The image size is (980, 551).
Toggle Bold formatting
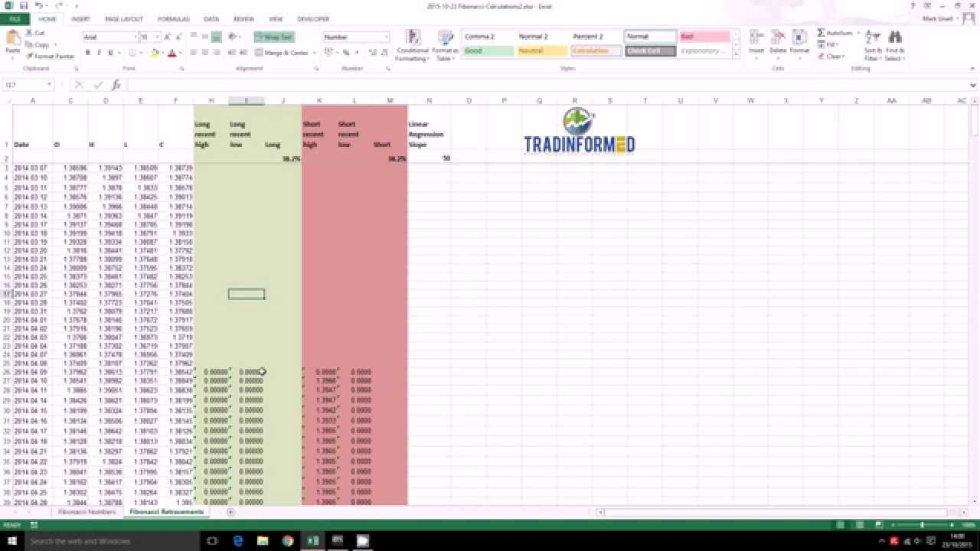88,53
